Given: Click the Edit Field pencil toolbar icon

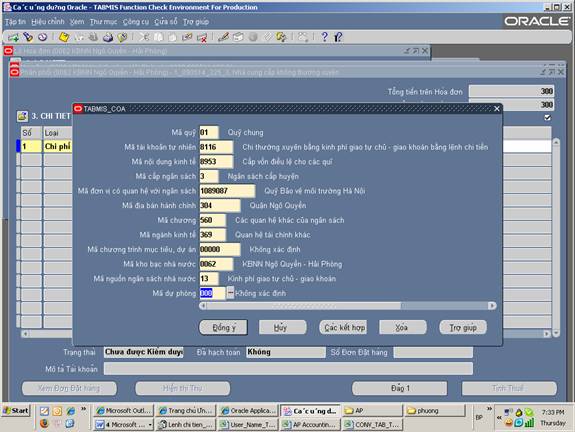Looking at the screenshot, I should (223, 37).
